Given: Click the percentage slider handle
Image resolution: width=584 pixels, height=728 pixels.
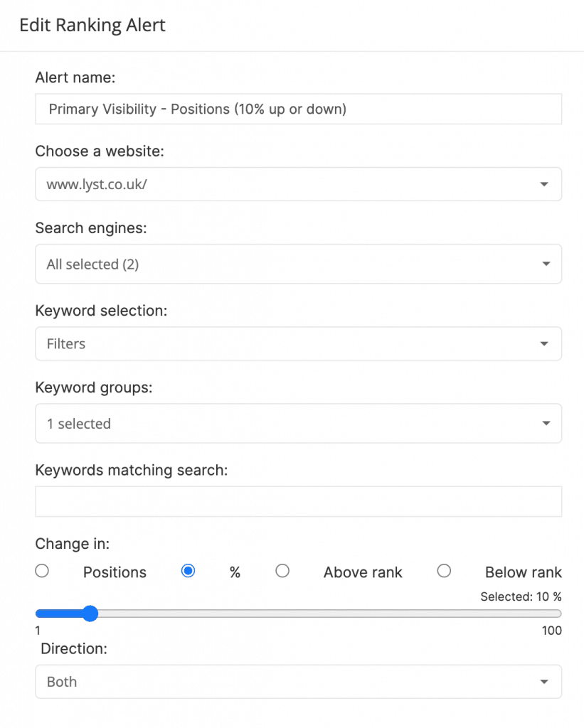Looking at the screenshot, I should (x=90, y=614).
